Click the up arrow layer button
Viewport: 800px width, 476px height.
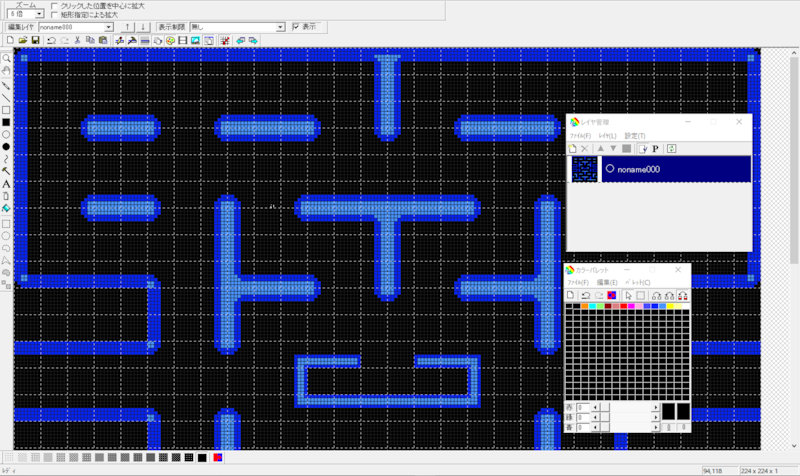128,27
